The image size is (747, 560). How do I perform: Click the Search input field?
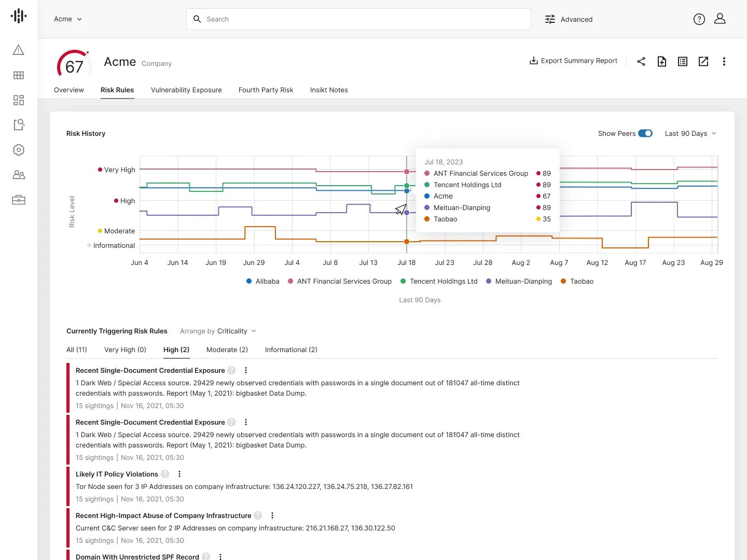358,19
